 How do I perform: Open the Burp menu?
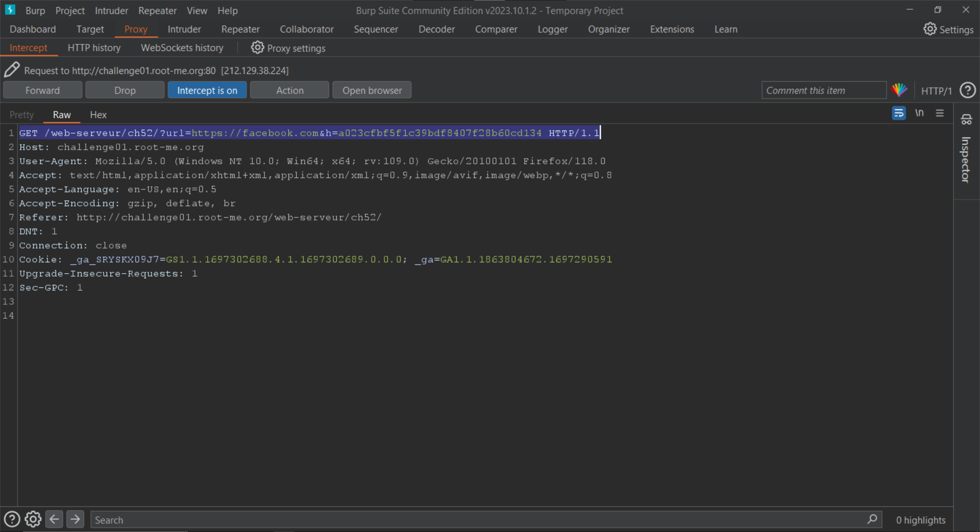[35, 10]
